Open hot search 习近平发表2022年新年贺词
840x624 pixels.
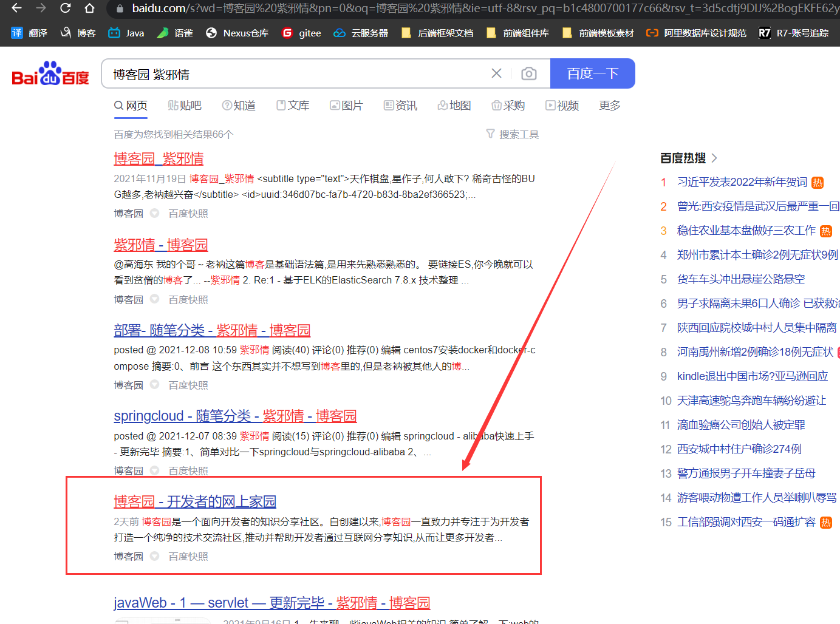(x=742, y=182)
